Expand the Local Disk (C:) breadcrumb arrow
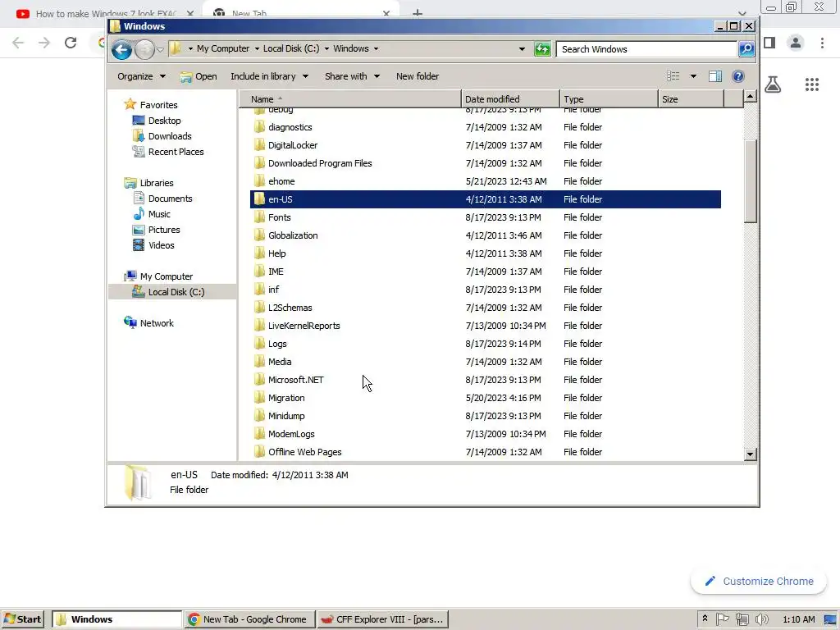 326,48
